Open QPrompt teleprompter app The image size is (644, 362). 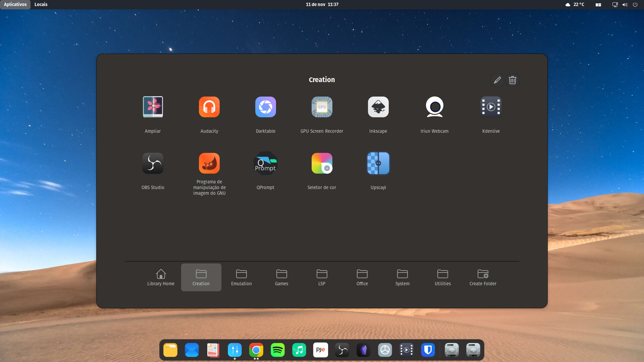(265, 164)
